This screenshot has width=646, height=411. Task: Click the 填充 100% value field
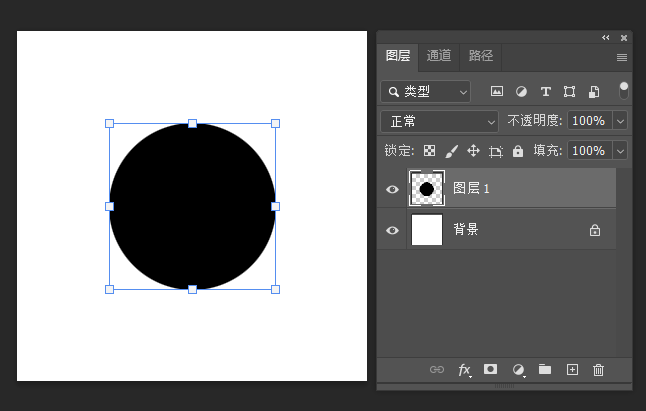click(587, 151)
